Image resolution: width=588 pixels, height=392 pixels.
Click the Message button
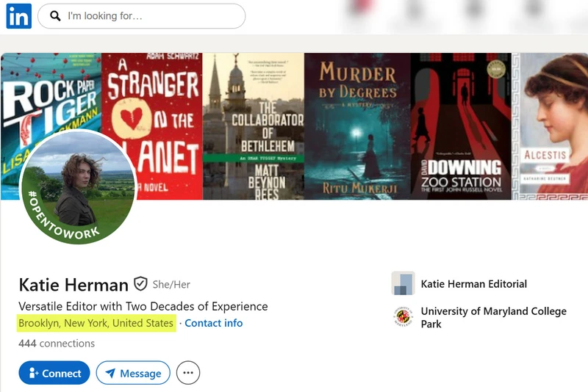133,373
